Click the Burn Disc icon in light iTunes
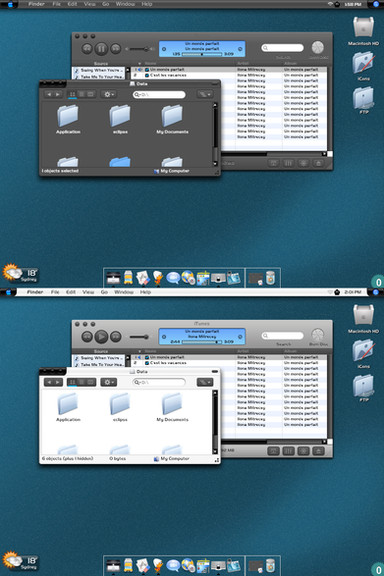Viewport: 384px width, 576px height. pos(318,335)
